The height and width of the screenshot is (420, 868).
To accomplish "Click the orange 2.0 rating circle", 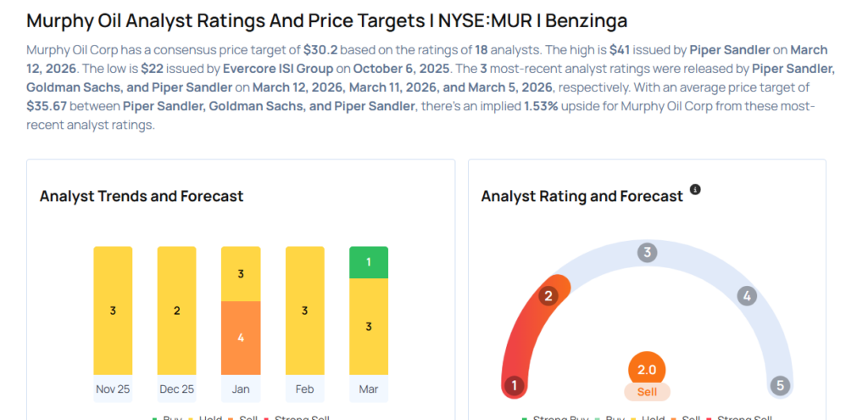I will pos(647,370).
